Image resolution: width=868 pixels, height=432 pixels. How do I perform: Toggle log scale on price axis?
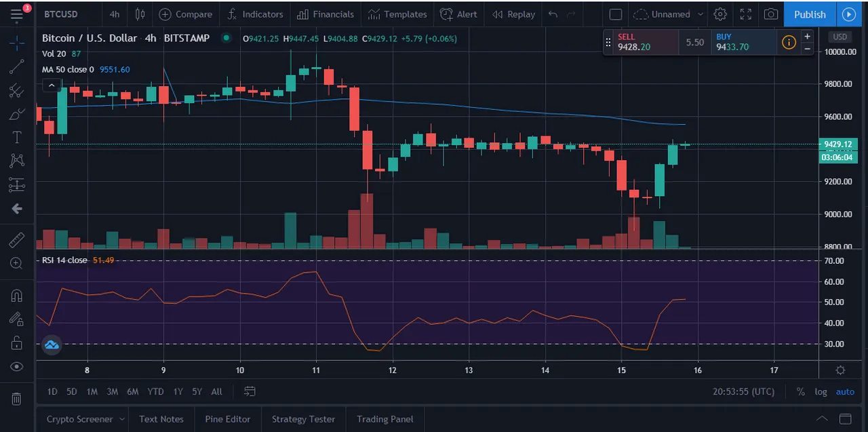coord(821,391)
